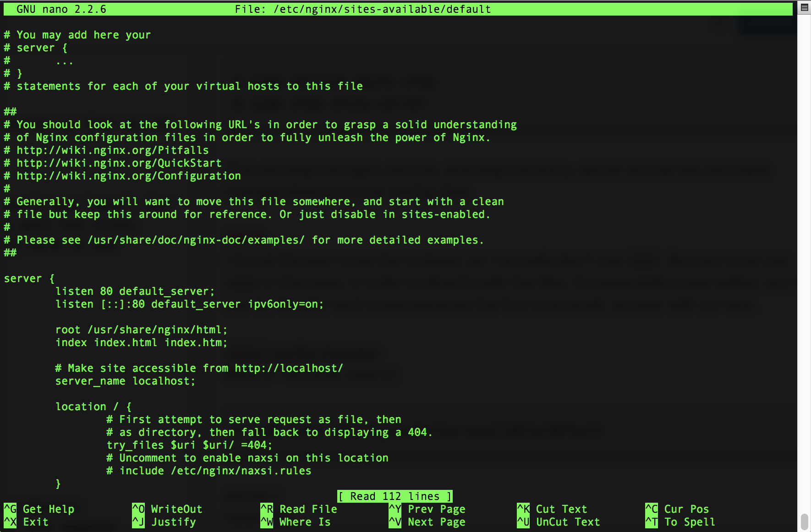
Task: Click the ^U UnCut Text shortcut
Action: pos(559,522)
